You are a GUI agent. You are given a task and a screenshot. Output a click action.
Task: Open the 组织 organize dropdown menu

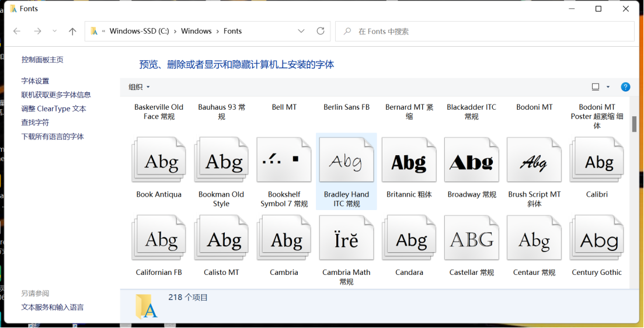coord(139,86)
